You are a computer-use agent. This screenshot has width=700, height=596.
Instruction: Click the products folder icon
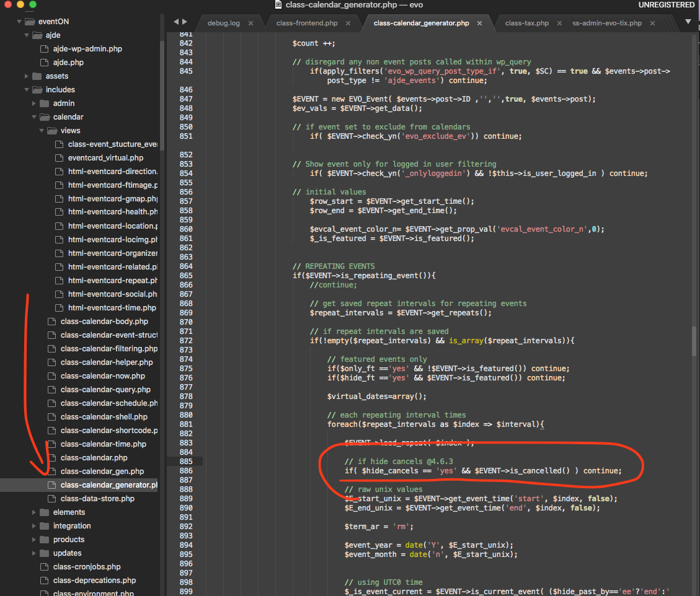pyautogui.click(x=45, y=540)
